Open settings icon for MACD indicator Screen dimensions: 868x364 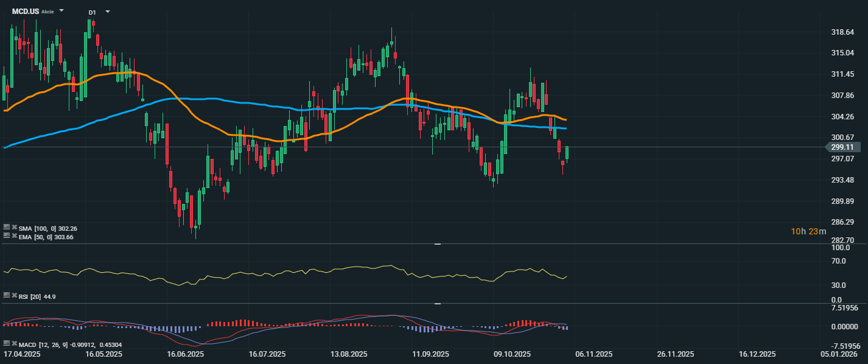coord(7,345)
